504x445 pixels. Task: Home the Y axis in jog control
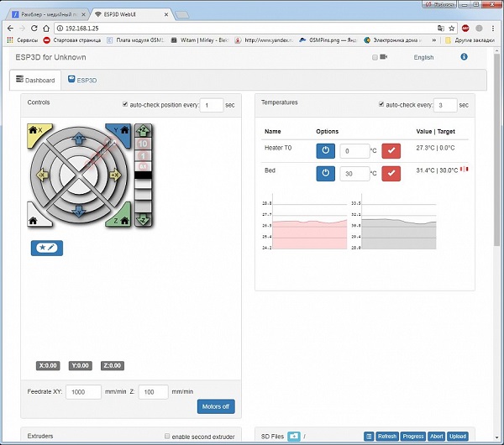pyautogui.click(x=122, y=133)
